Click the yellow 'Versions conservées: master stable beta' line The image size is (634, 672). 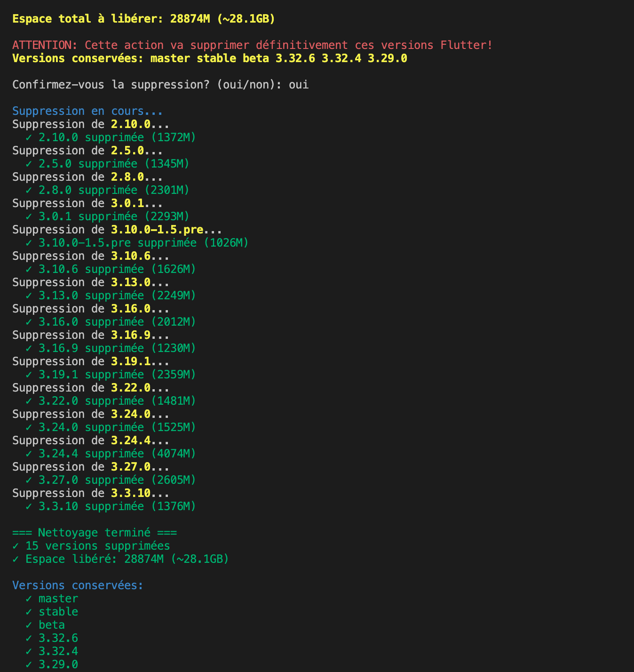tap(210, 58)
